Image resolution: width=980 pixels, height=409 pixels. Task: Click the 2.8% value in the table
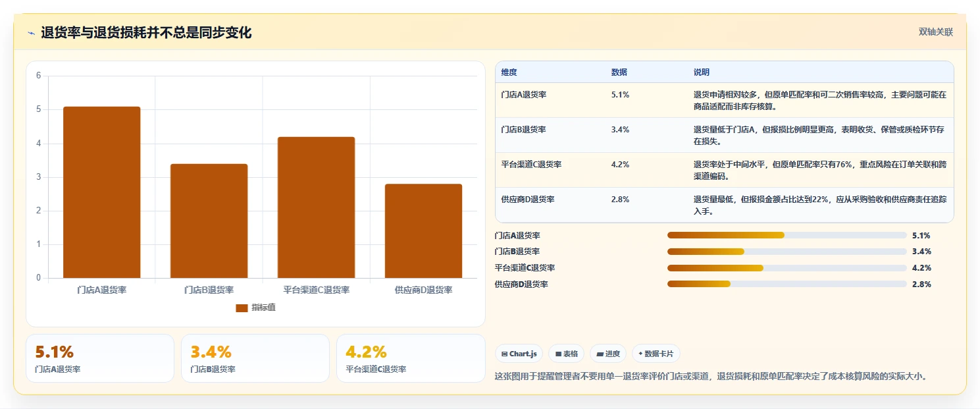620,200
